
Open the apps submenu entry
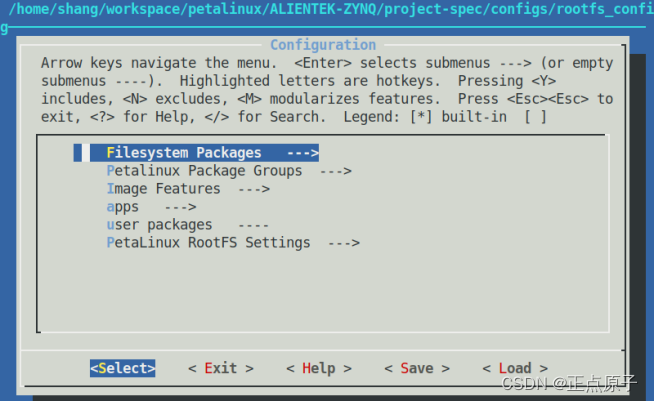pyautogui.click(x=151, y=207)
